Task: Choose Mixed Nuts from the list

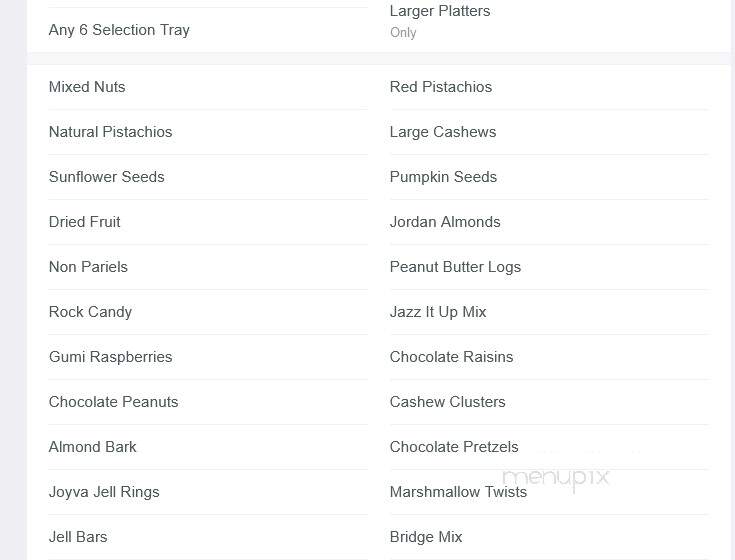Action: pyautogui.click(x=87, y=87)
